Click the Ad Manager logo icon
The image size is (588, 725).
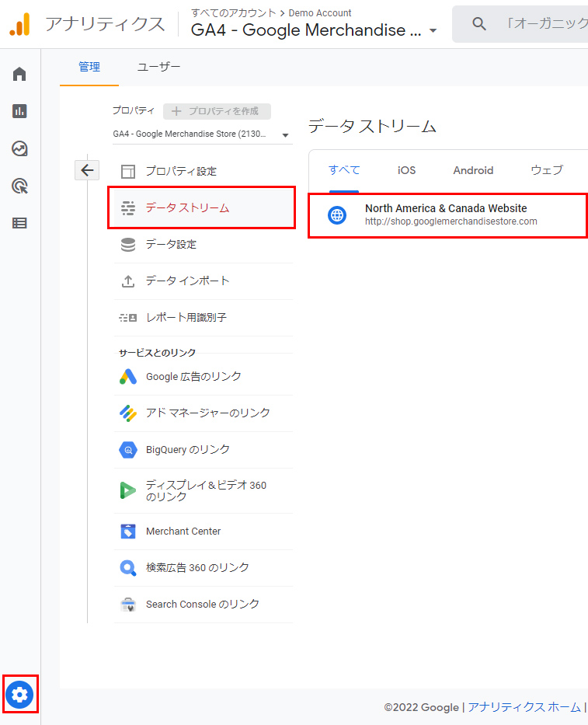tap(128, 413)
